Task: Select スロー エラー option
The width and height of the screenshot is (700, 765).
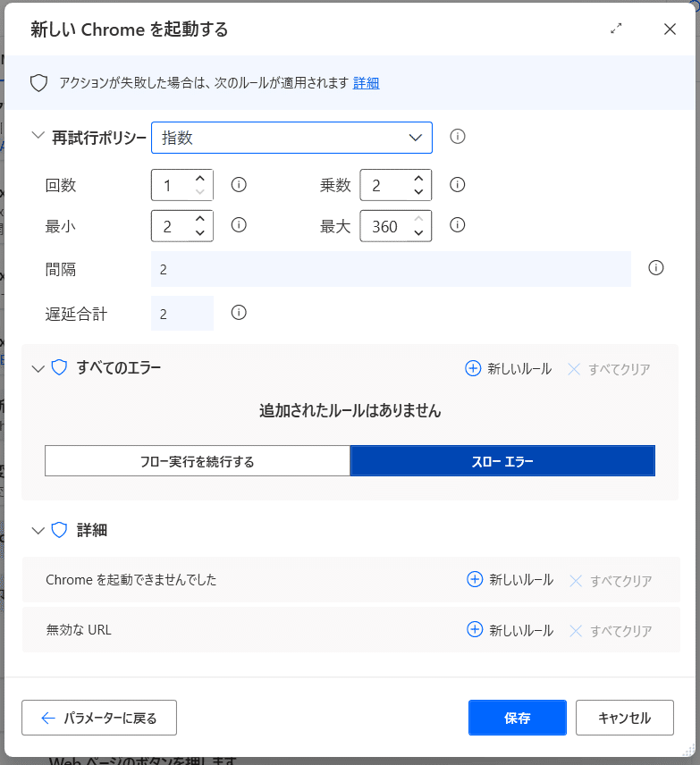Action: pyautogui.click(x=502, y=461)
